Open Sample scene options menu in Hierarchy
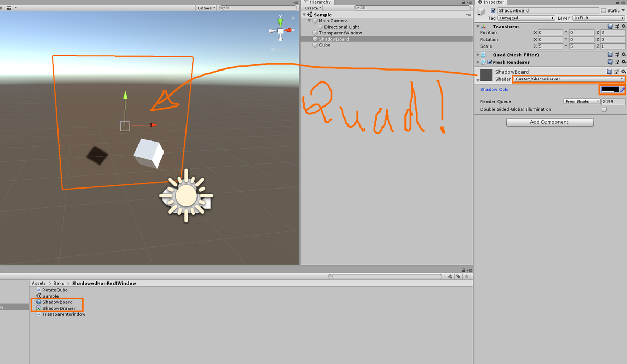Screen dimensions: 627x364 click(468, 15)
